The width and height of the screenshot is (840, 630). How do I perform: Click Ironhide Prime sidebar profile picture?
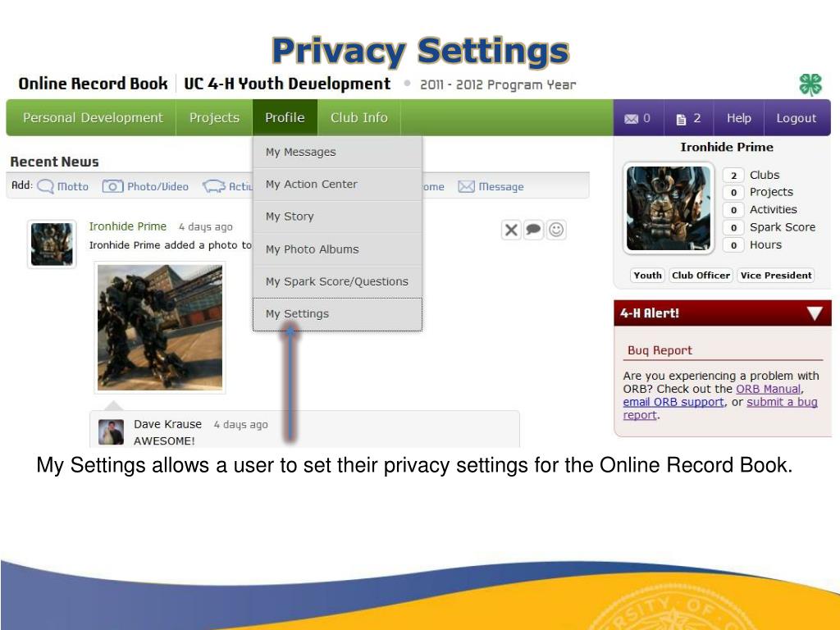tap(669, 208)
